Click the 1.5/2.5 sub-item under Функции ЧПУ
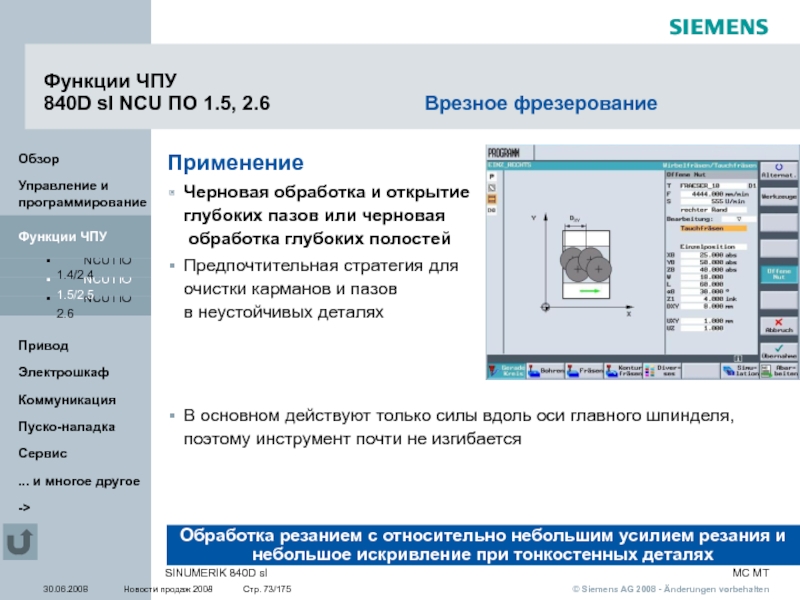This screenshot has width=800, height=600. (75, 295)
